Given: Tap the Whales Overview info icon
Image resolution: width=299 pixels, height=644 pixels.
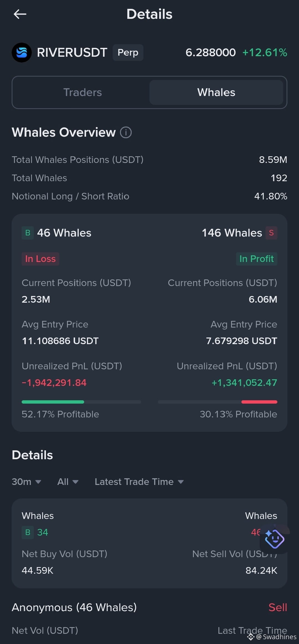Looking at the screenshot, I should pyautogui.click(x=126, y=132).
